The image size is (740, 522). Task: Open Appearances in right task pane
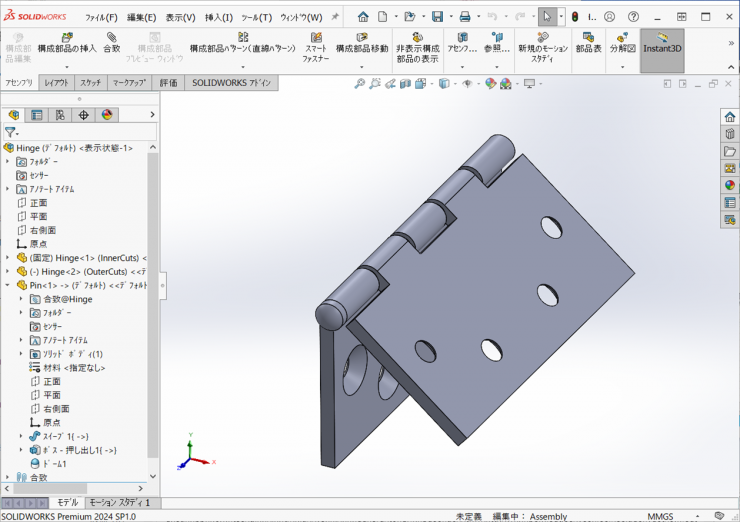[x=729, y=185]
